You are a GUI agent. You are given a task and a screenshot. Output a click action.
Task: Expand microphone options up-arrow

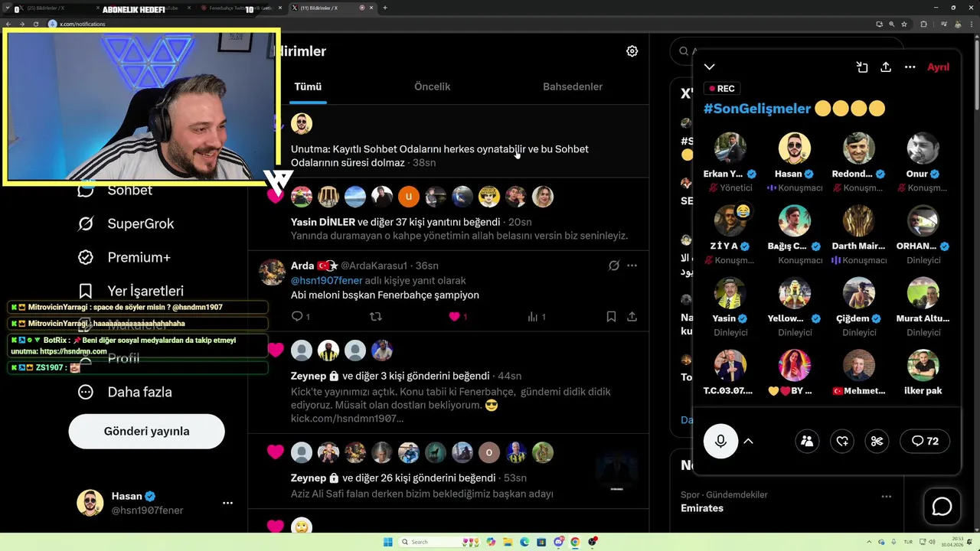tap(748, 441)
